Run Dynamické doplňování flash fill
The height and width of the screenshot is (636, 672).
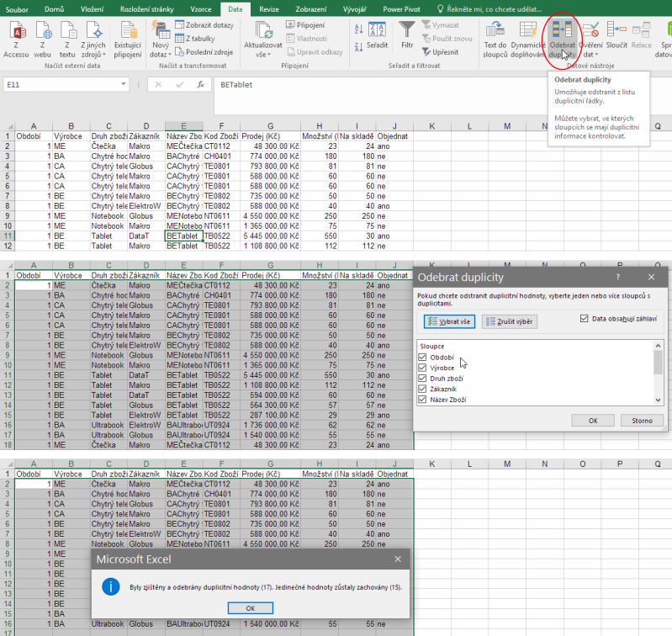click(527, 40)
